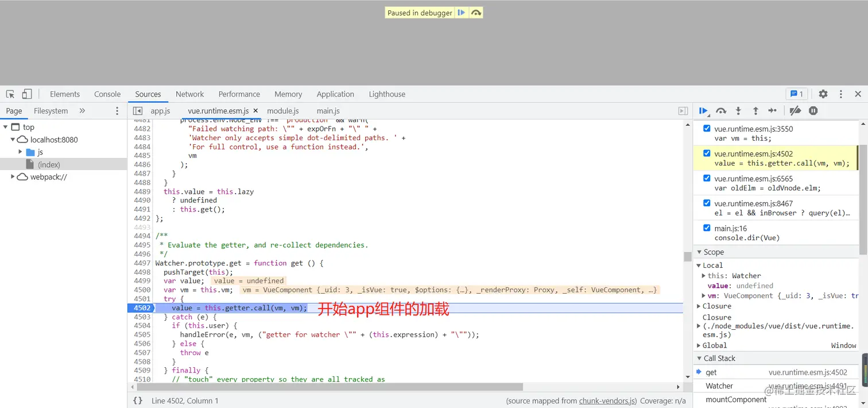Open the main.js file tab
This screenshot has height=408, width=868.
(x=328, y=111)
